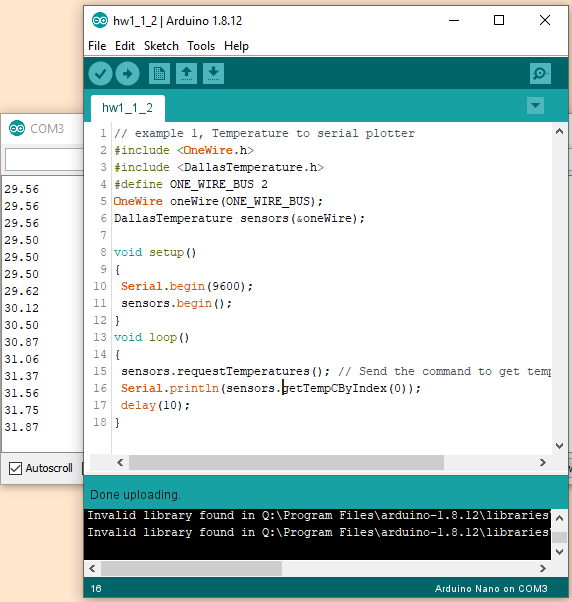Select the hw1_1_2 sketch tab

pos(127,108)
